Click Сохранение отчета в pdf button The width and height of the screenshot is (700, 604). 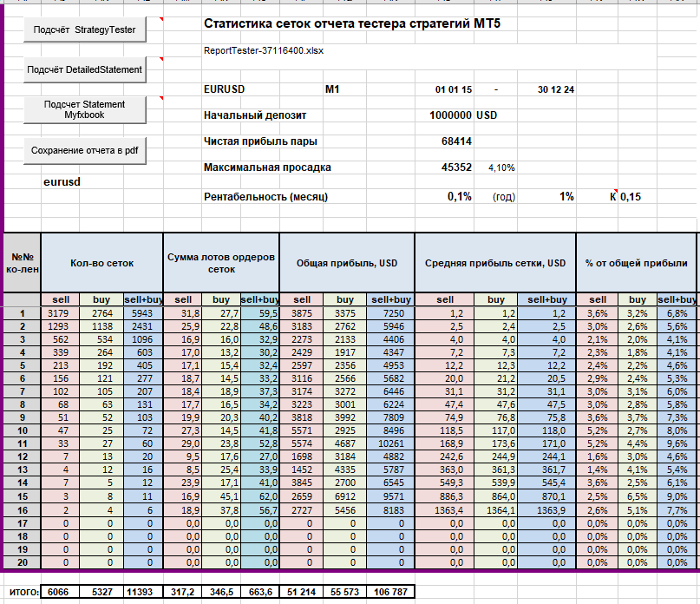(x=85, y=150)
